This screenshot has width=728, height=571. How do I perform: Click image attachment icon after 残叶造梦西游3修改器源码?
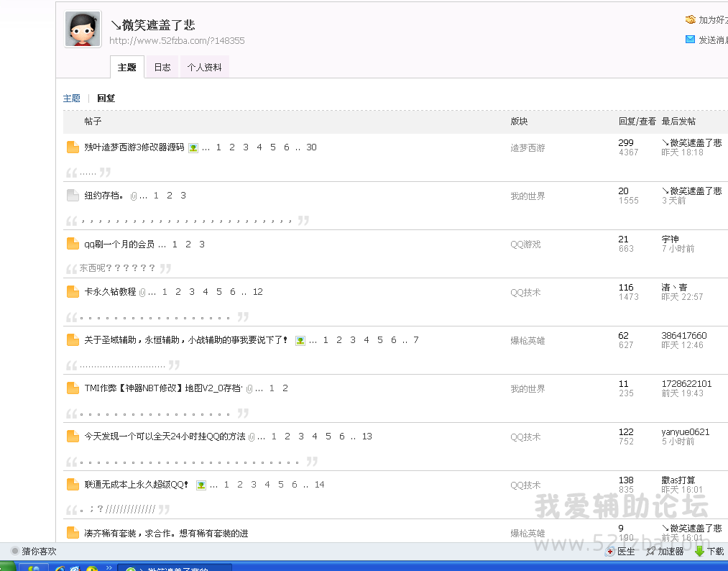193,148
